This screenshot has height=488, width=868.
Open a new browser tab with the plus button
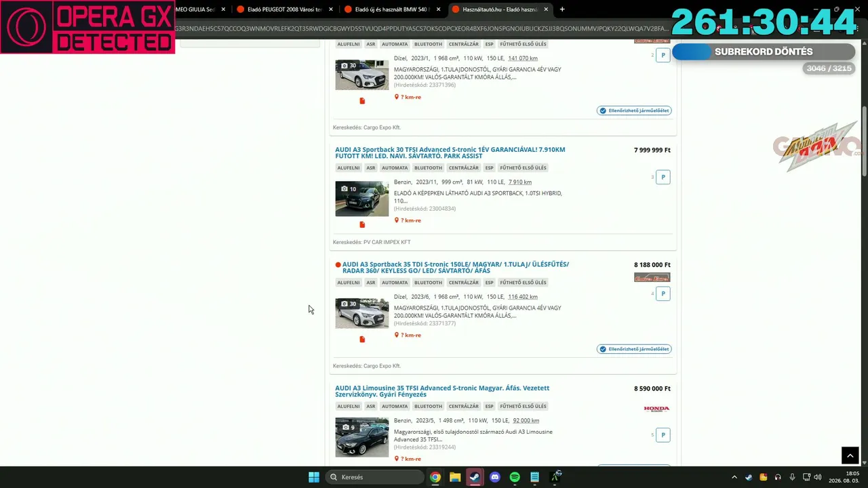[562, 9]
